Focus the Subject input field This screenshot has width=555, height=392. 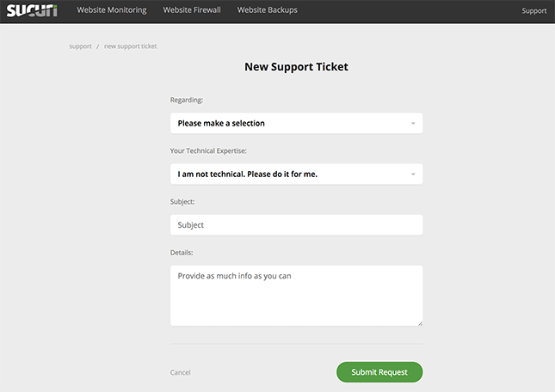[x=296, y=225]
